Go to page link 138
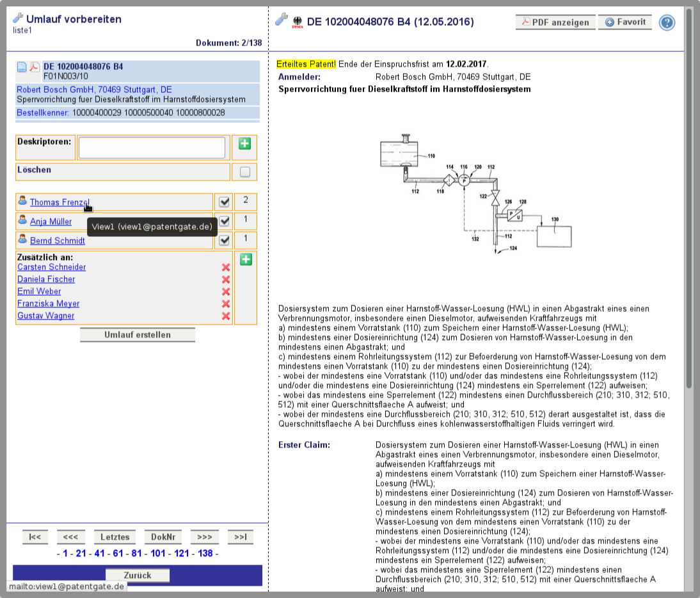Image resolution: width=700 pixels, height=598 pixels. tap(205, 553)
